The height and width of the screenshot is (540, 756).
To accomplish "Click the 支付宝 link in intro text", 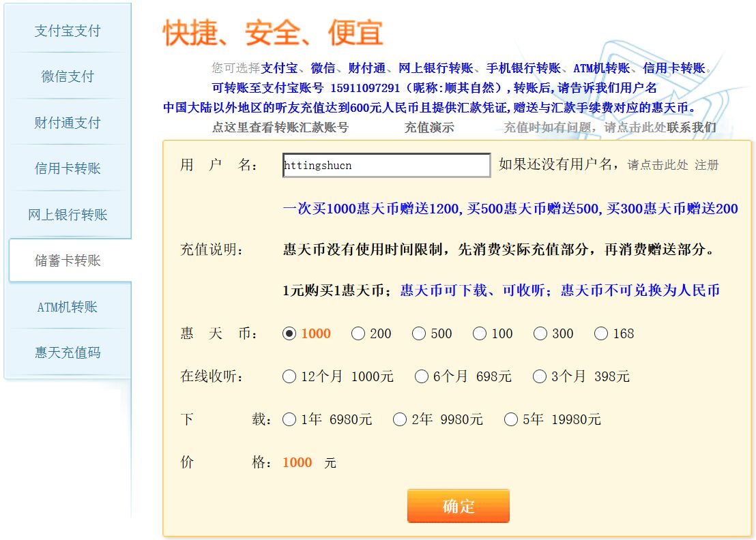I will pos(280,68).
